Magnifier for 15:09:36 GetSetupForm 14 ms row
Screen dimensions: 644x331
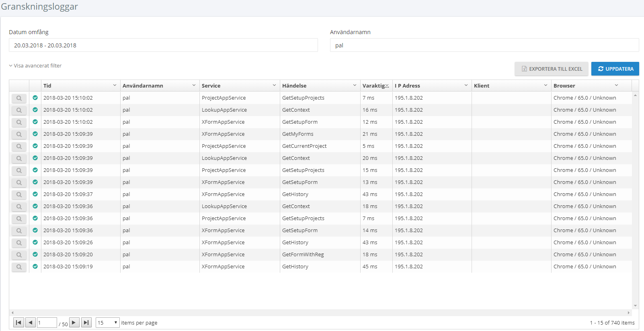point(19,231)
